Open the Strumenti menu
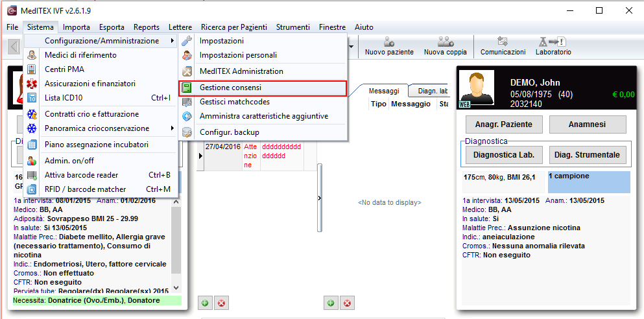This screenshot has width=644, height=319. (293, 27)
